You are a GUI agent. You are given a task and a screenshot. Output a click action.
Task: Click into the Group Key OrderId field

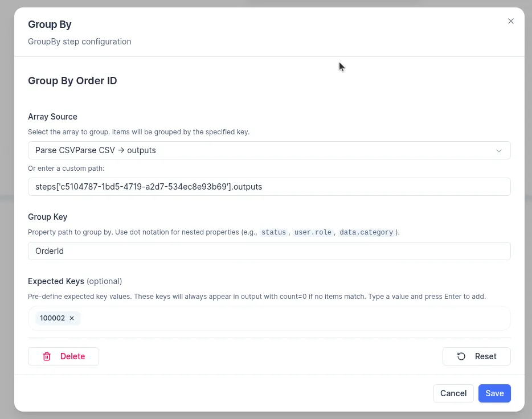pos(269,251)
